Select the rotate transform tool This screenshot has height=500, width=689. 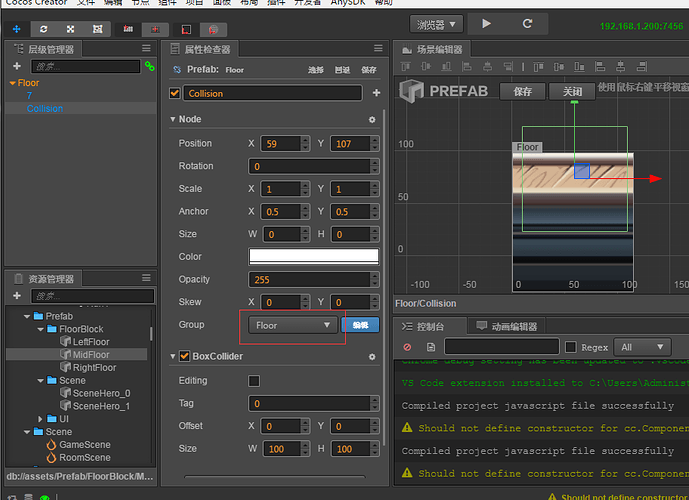click(42, 28)
